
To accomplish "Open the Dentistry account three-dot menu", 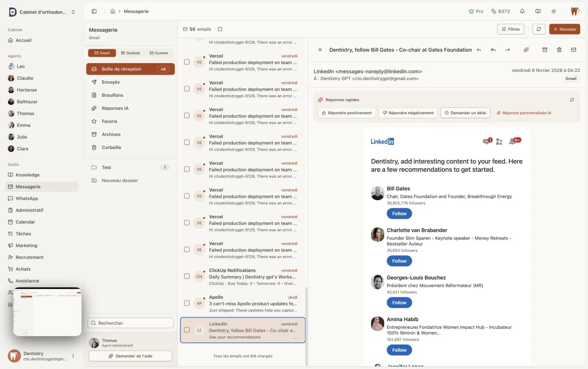I will pyautogui.click(x=73, y=356).
